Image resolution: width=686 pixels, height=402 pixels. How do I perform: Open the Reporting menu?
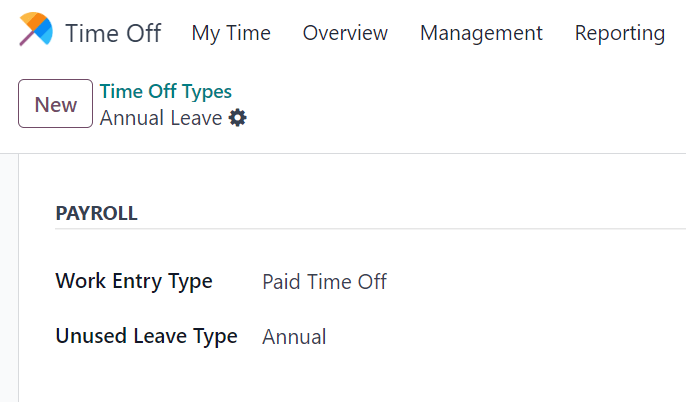(x=619, y=33)
